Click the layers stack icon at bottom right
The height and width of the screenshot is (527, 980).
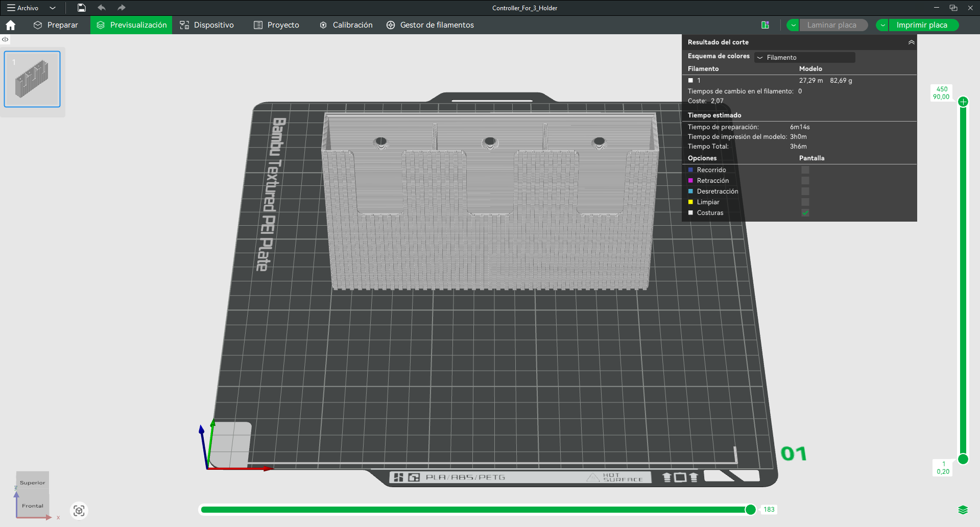pyautogui.click(x=963, y=510)
